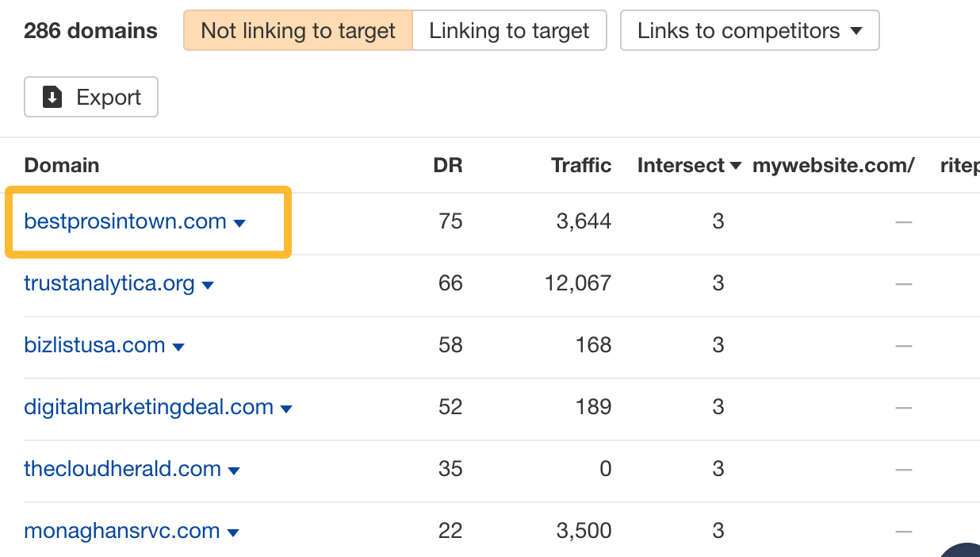Open the monaghansrvc.com link
980x557 pixels.
[x=122, y=531]
